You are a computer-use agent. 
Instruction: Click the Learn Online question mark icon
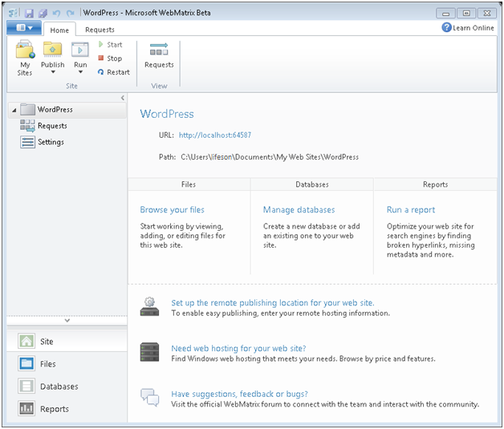click(x=446, y=27)
